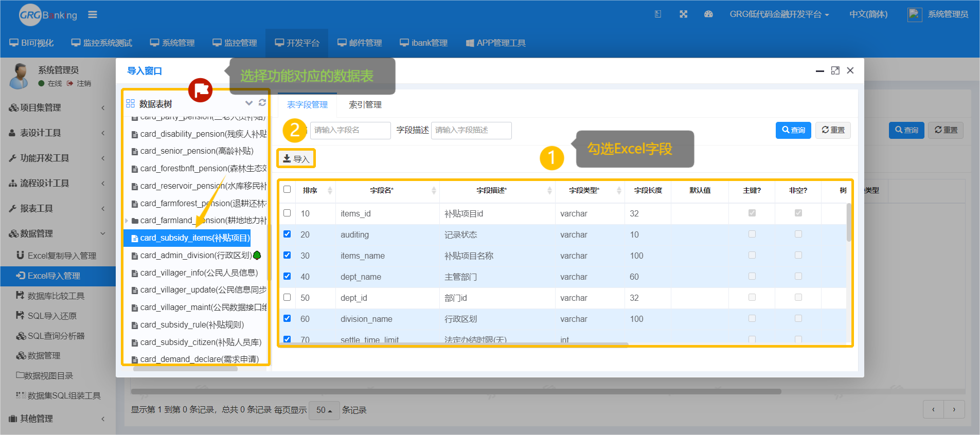This screenshot has height=435, width=980.
Task: Go to next page arrow in pagination
Action: pos(954,409)
